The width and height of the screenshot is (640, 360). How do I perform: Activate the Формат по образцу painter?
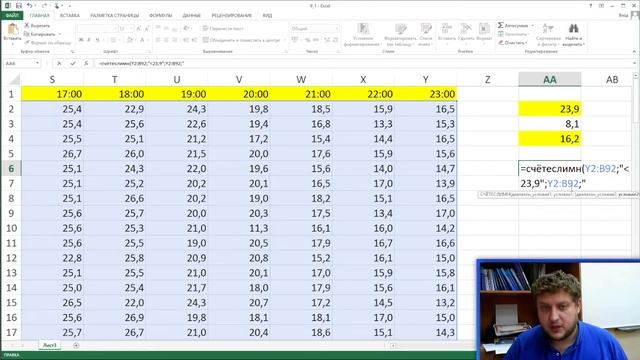(47, 42)
